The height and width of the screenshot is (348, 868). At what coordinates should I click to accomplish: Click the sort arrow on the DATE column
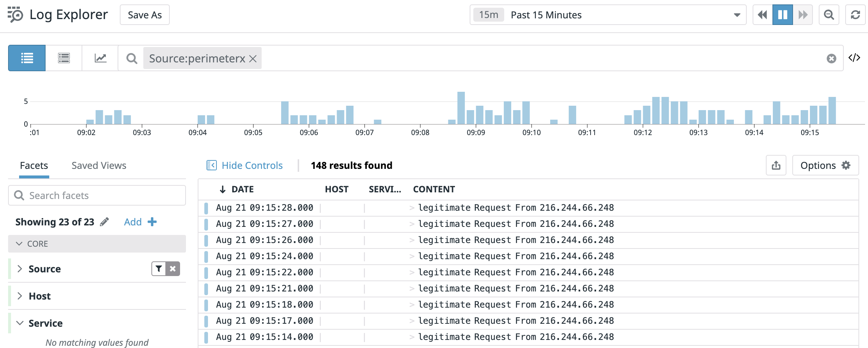pyautogui.click(x=222, y=189)
